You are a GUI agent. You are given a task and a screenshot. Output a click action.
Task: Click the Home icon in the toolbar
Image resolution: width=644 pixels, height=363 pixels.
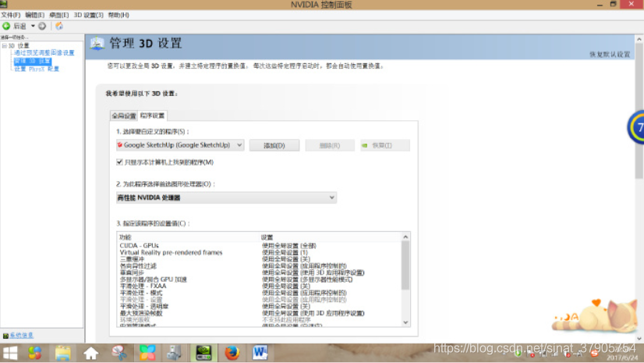point(59,26)
